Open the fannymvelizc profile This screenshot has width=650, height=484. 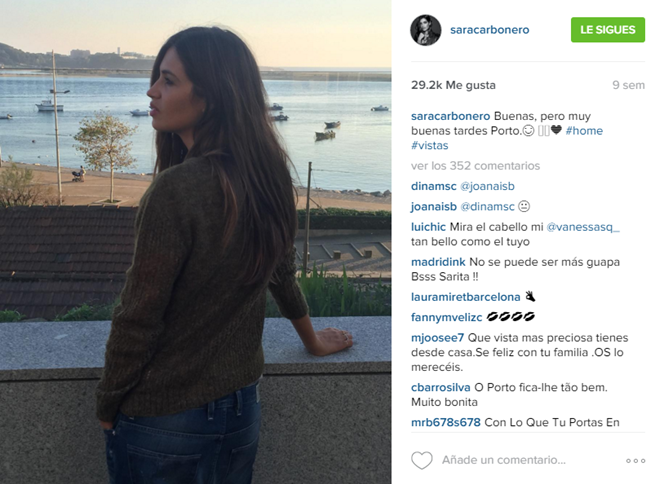446,317
